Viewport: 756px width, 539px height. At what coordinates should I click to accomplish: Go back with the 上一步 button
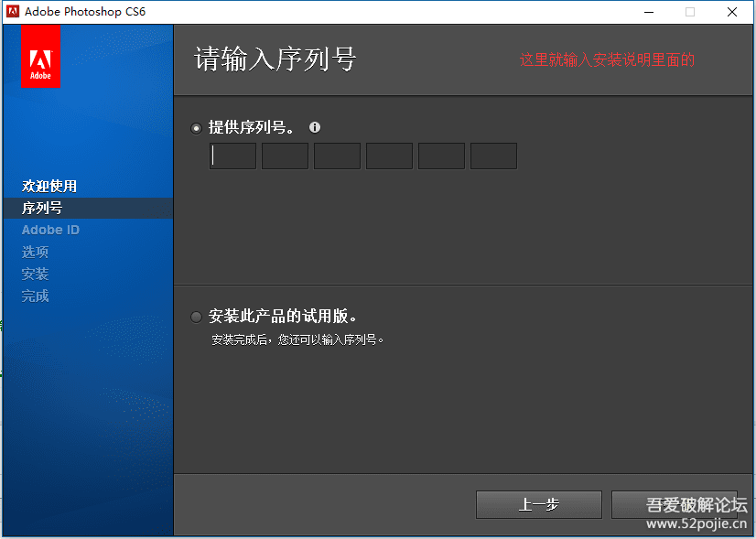pos(539,505)
